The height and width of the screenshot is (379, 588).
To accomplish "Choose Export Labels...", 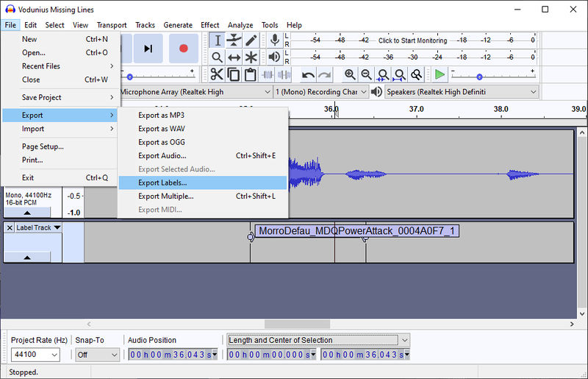I will tap(203, 183).
